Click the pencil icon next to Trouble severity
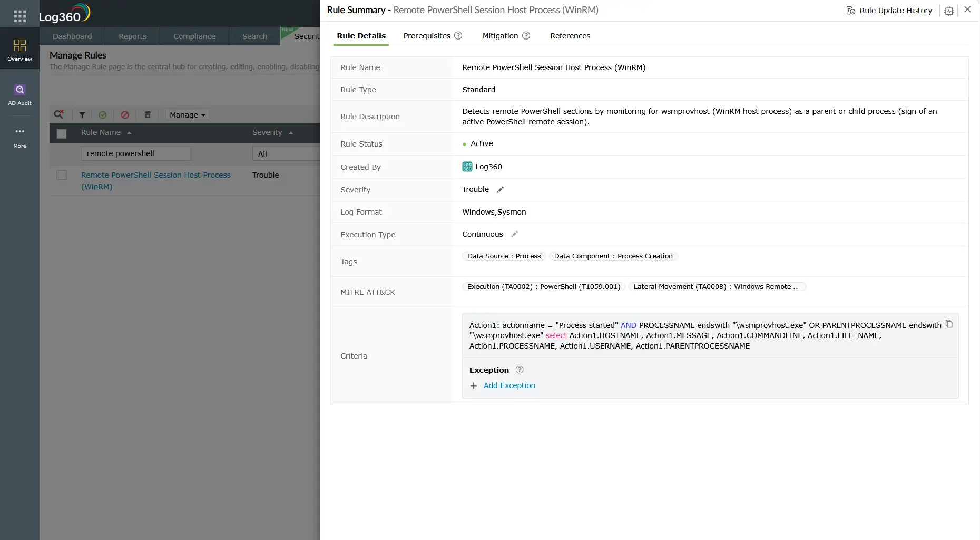The height and width of the screenshot is (540, 980). click(501, 190)
